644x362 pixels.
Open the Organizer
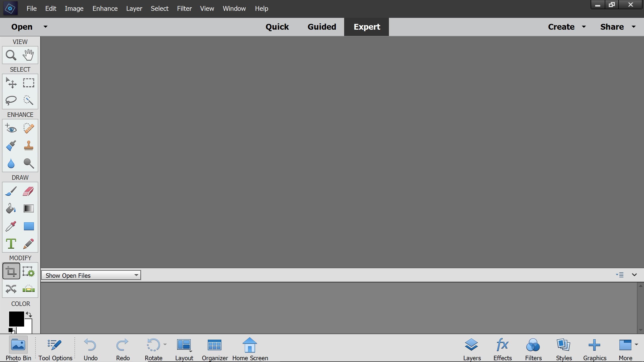point(215,349)
